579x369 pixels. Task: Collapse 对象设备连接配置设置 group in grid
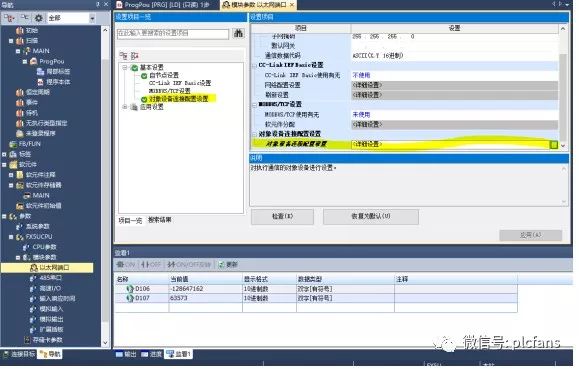(x=254, y=134)
